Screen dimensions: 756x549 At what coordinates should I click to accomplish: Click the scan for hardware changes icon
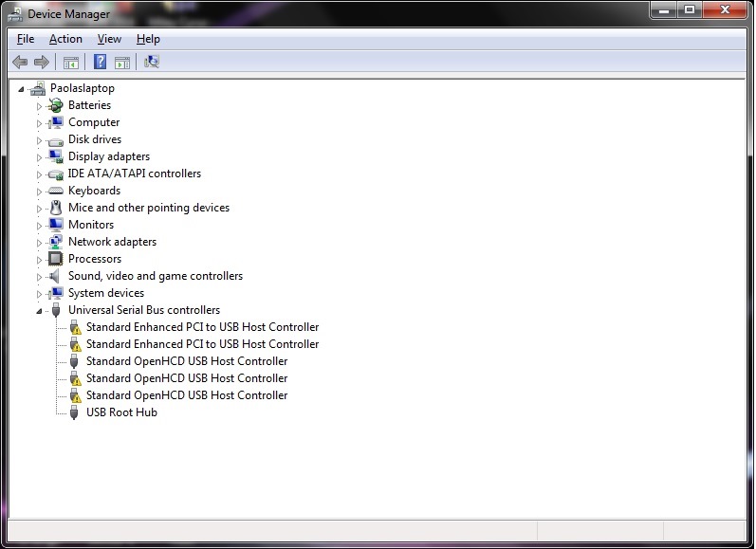pyautogui.click(x=152, y=62)
